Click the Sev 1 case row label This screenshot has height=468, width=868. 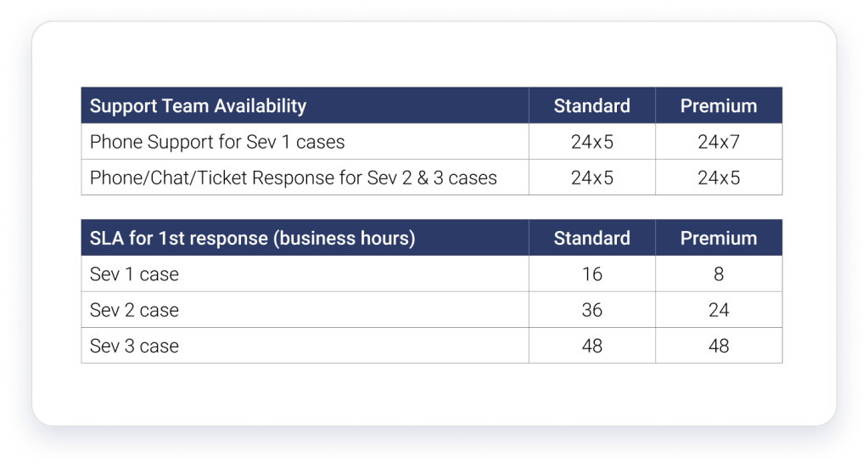134,274
